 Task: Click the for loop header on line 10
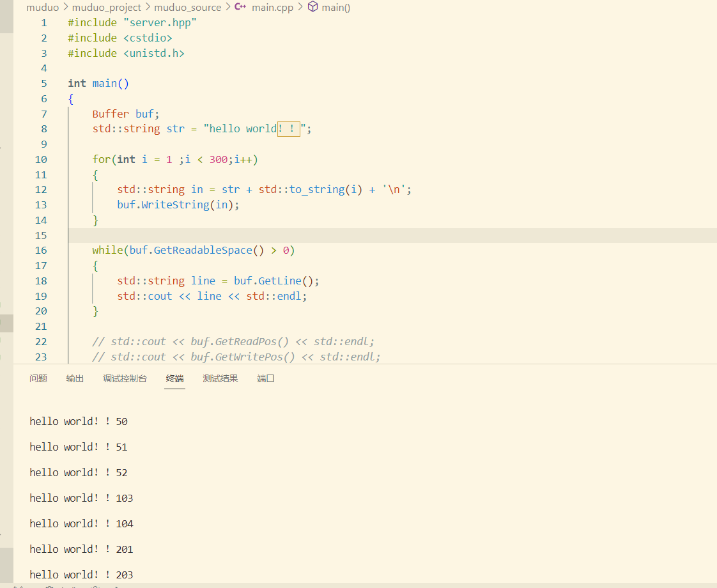coord(175,160)
